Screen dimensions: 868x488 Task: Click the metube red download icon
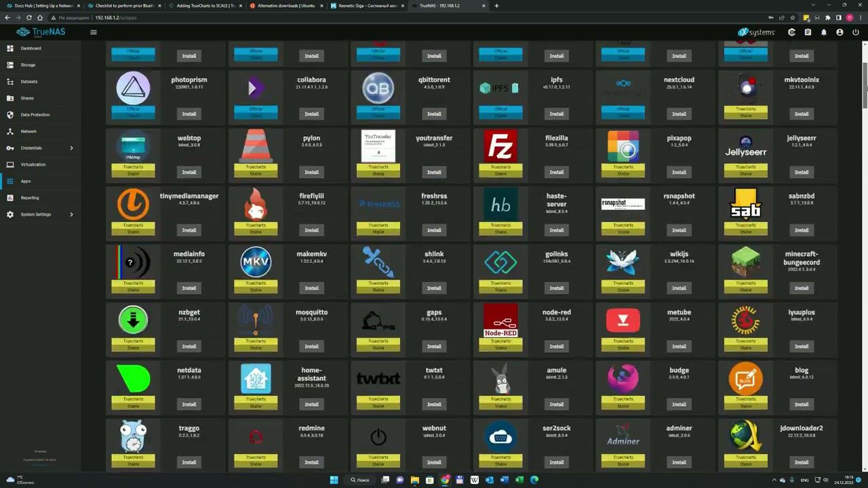(623, 320)
